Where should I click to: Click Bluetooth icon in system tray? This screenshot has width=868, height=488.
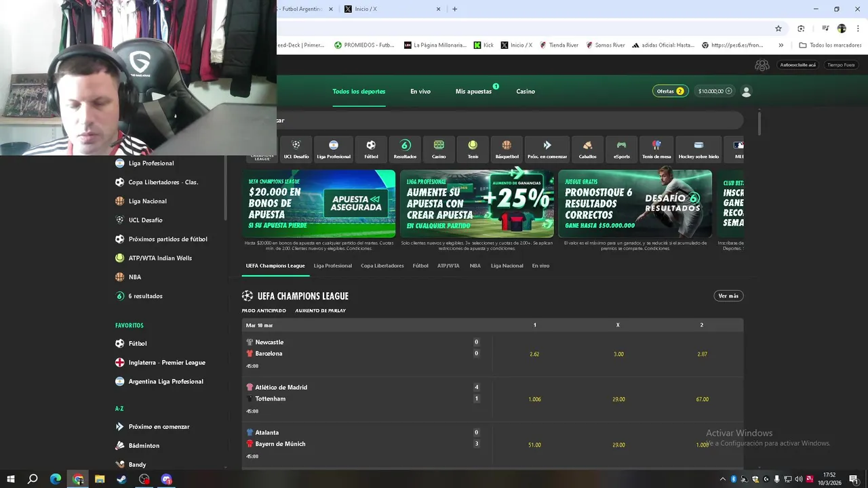click(x=733, y=479)
